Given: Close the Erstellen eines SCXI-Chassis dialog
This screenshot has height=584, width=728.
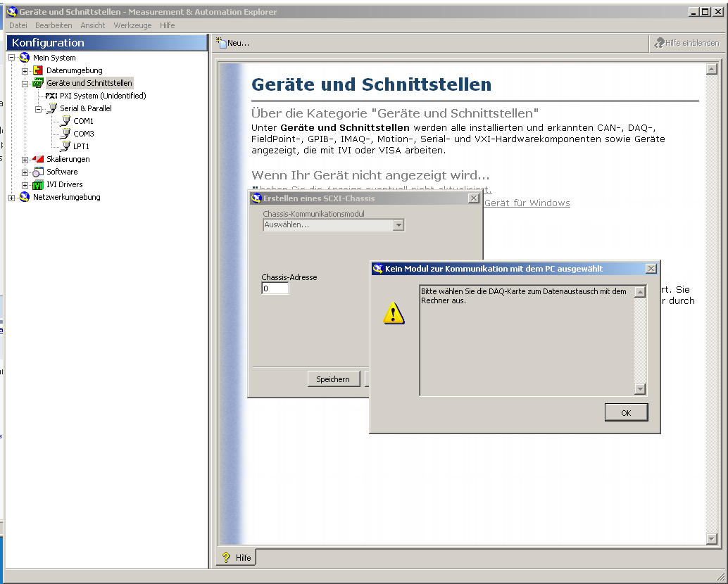Looking at the screenshot, I should pos(473,198).
